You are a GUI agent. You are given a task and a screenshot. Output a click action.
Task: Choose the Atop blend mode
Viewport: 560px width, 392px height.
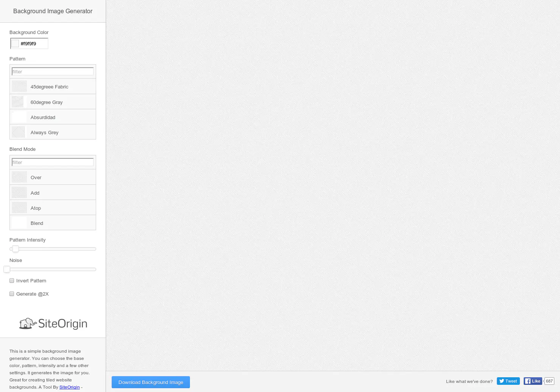point(53,208)
